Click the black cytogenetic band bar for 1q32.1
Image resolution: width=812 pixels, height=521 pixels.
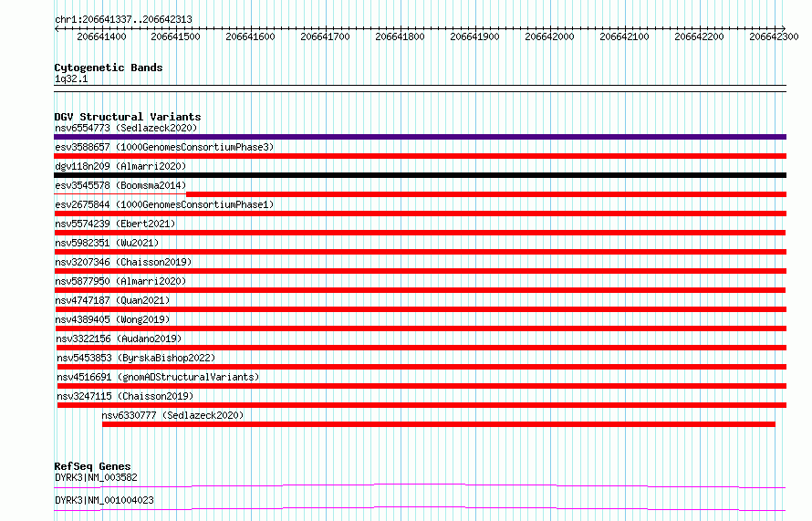[x=420, y=89]
